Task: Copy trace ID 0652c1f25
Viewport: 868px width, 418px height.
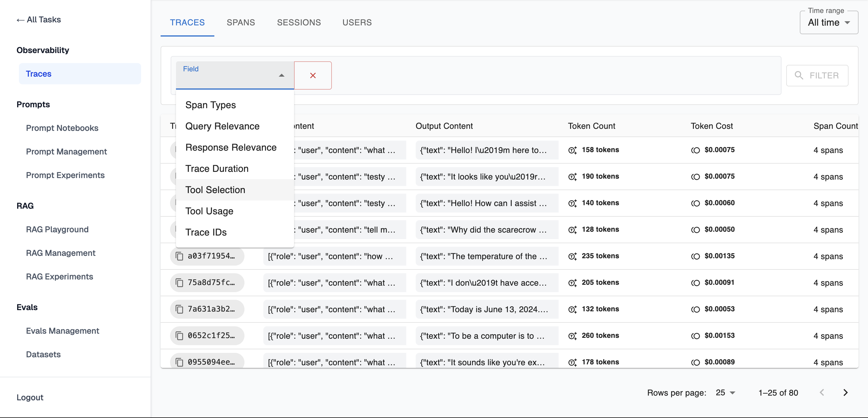Action: coord(180,336)
